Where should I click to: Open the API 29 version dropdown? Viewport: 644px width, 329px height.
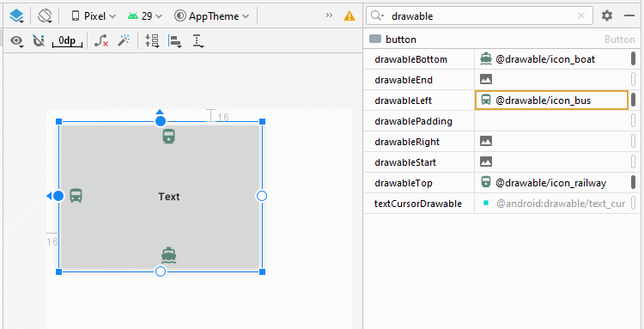(145, 16)
